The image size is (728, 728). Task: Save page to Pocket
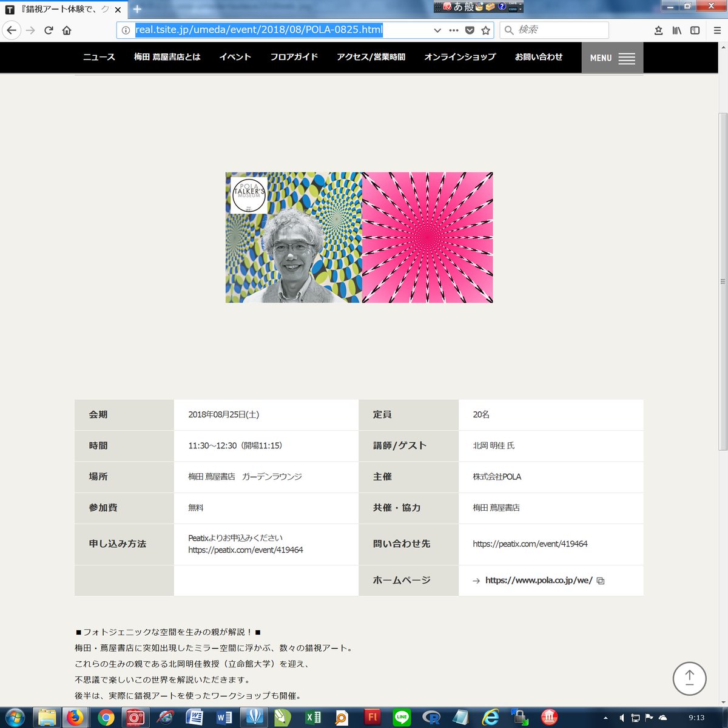tap(470, 30)
